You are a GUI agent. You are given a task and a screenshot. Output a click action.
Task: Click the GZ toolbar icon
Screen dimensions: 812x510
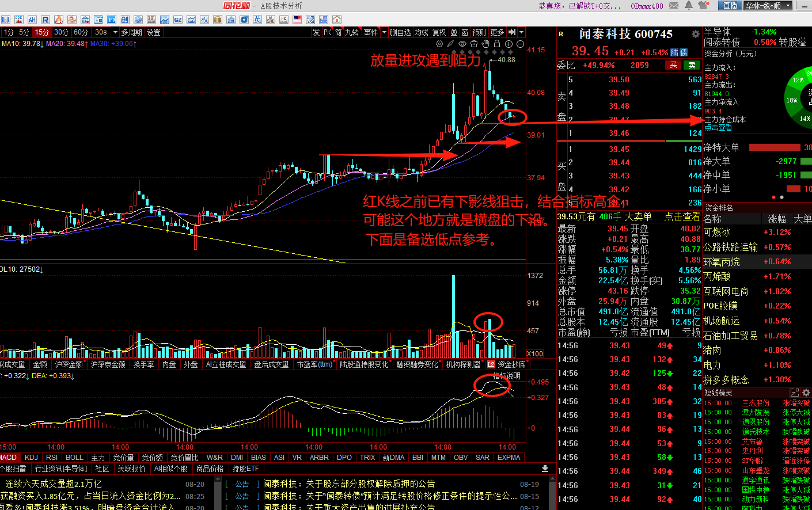click(178, 20)
